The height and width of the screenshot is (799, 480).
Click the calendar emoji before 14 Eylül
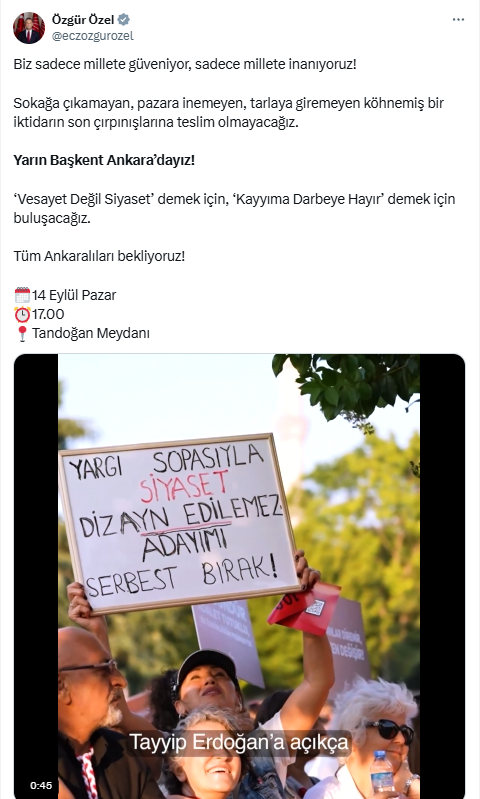(22, 295)
